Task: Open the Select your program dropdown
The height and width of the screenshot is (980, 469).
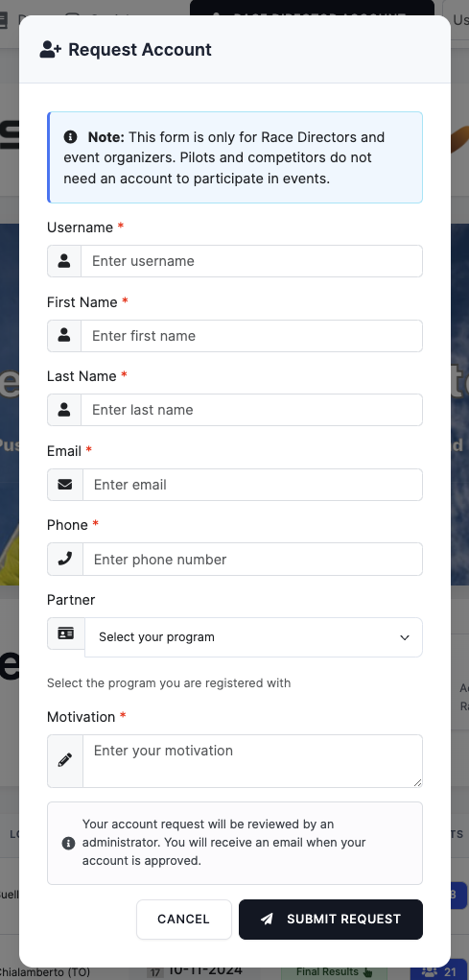Action: [253, 637]
